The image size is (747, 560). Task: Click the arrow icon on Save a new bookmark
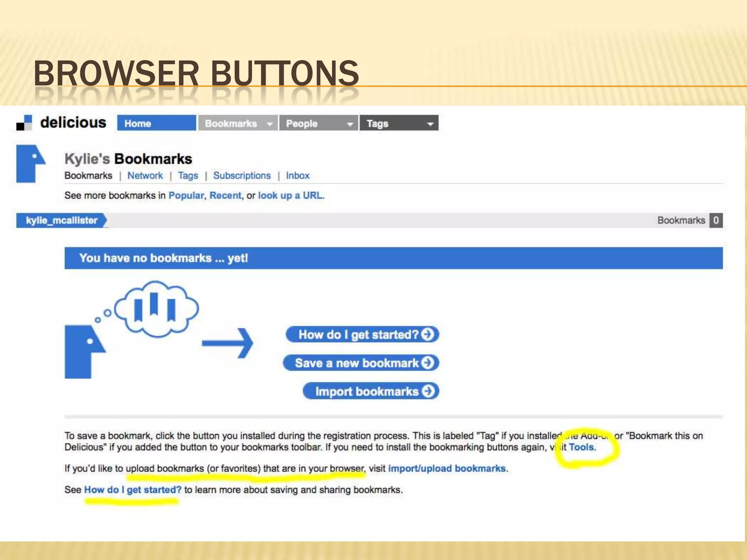coord(428,363)
